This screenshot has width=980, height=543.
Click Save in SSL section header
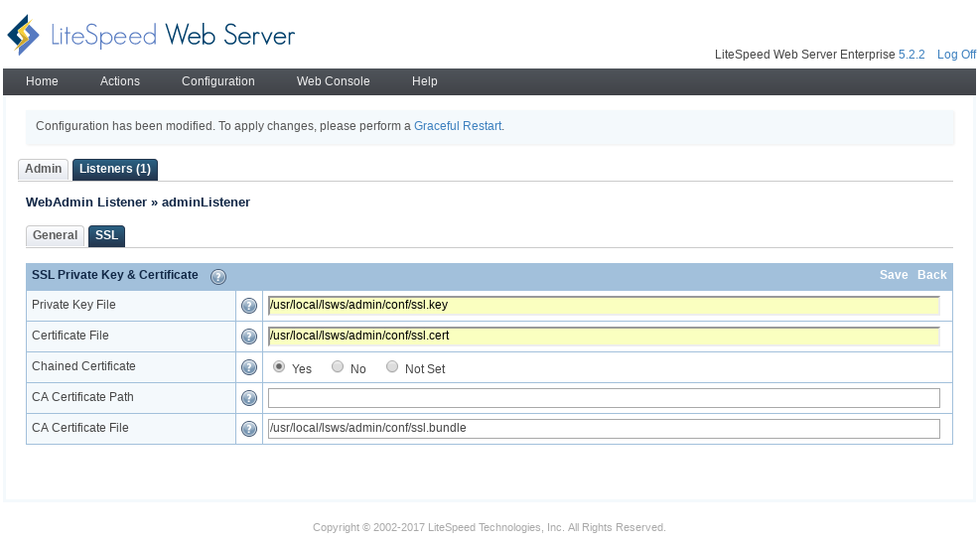click(x=894, y=275)
